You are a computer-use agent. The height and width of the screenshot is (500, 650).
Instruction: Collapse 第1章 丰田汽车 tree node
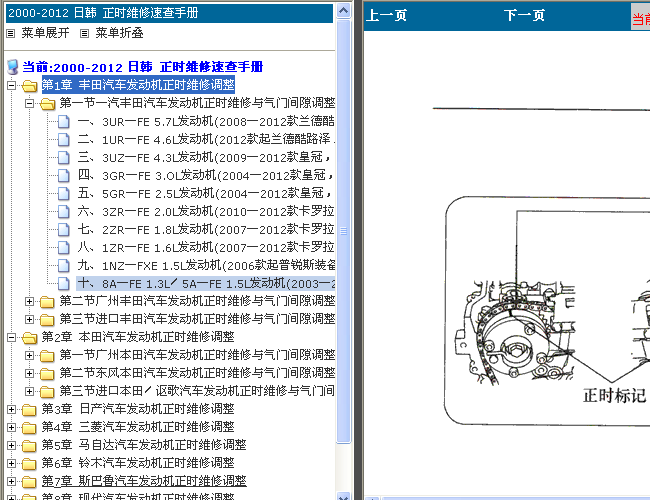[x=12, y=86]
